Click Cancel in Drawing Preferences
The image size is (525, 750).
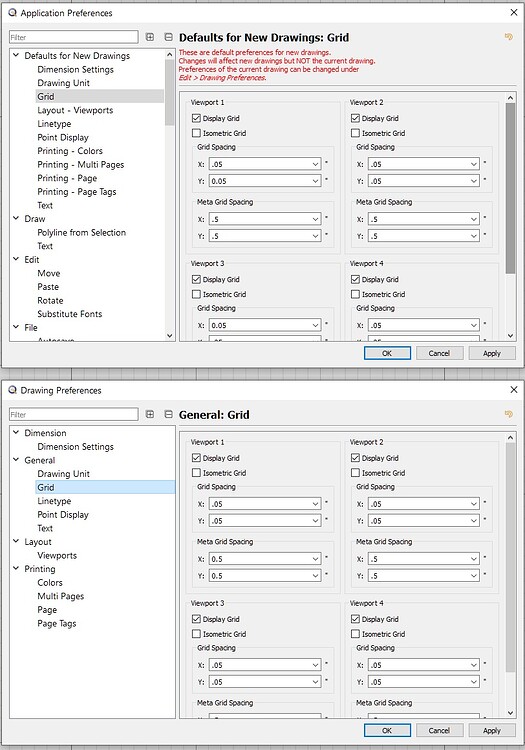point(439,730)
